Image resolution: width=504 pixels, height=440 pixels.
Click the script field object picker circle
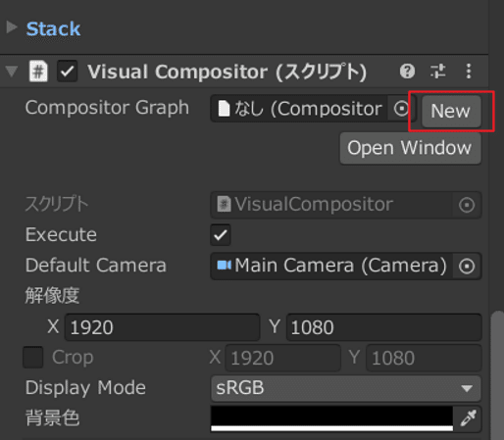point(467,205)
